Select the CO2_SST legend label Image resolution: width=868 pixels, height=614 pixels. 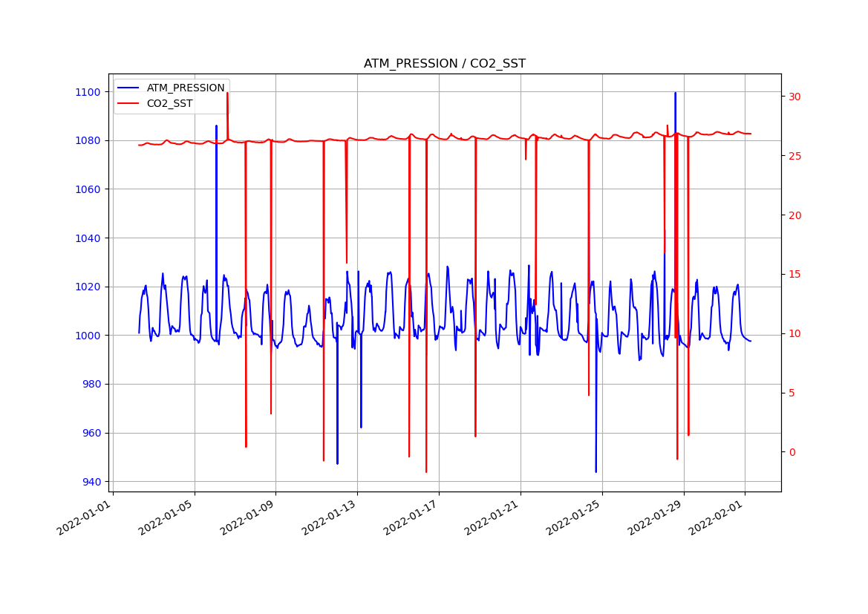click(x=169, y=104)
